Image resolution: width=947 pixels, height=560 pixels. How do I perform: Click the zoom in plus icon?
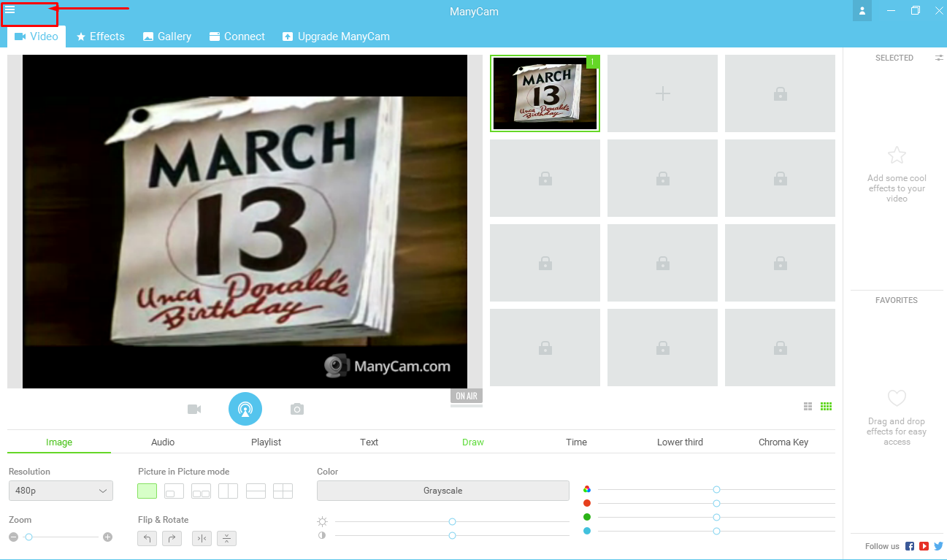tap(108, 537)
